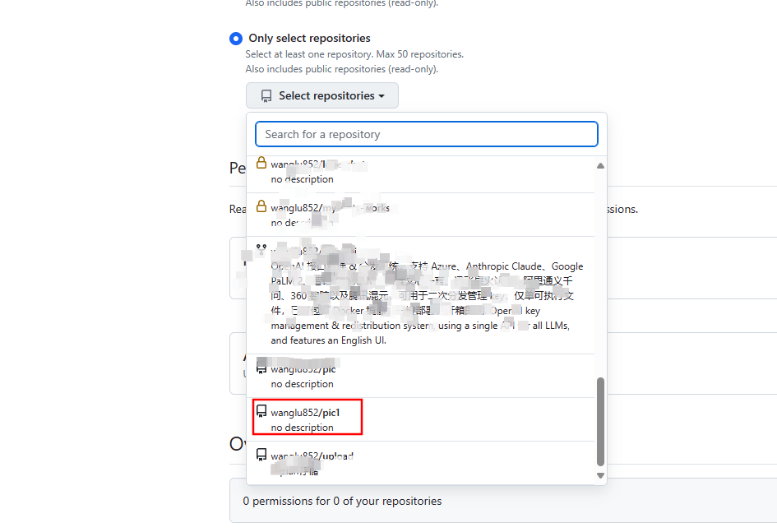Click the repo icon next to wanglu852/pic1
The height and width of the screenshot is (532, 777).
click(261, 411)
